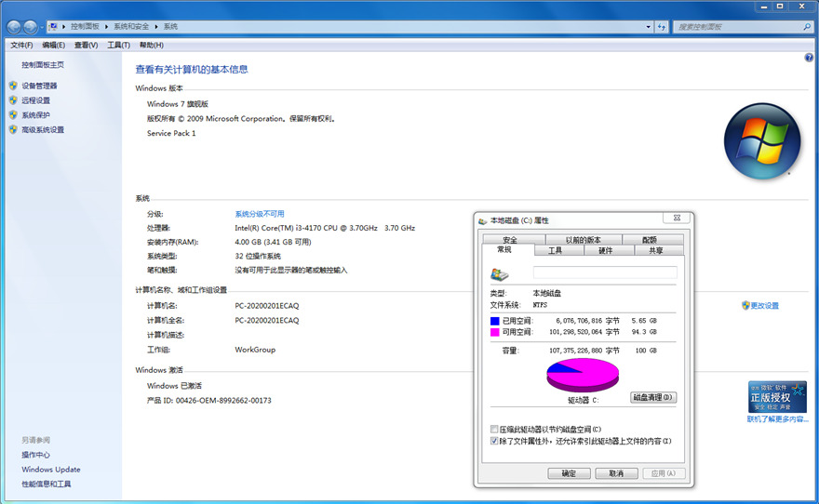Open 系统保护 link

(x=36, y=114)
